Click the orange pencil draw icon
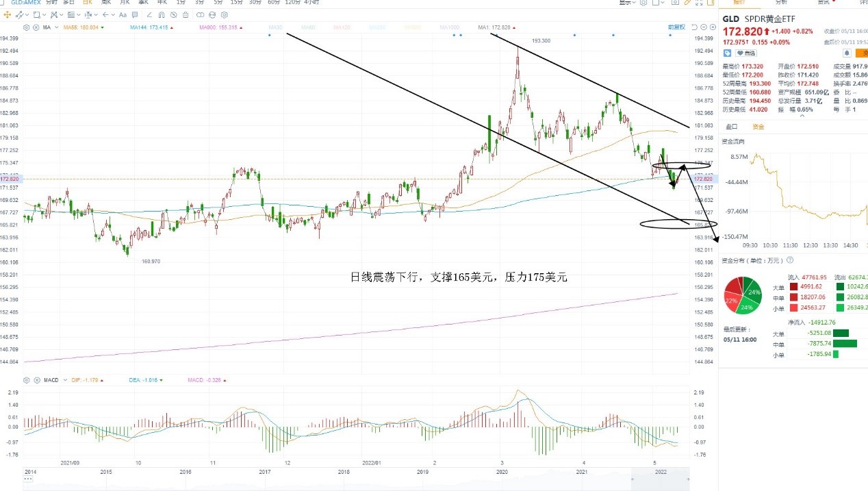Viewport: 868px width, 491px height. click(x=687, y=3)
